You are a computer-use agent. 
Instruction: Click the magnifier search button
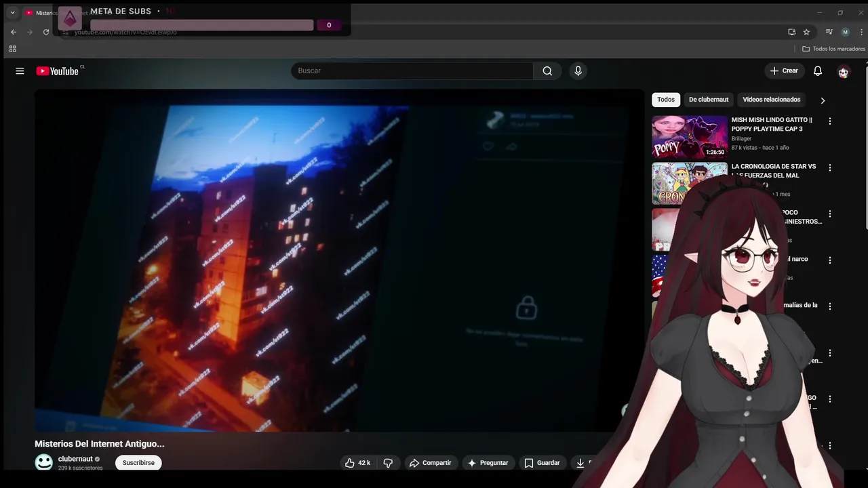click(x=547, y=71)
